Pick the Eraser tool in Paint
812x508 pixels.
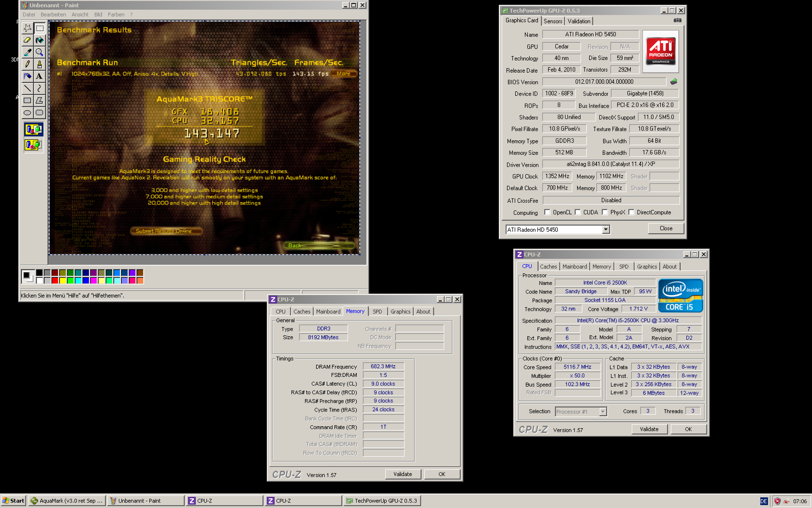point(27,40)
